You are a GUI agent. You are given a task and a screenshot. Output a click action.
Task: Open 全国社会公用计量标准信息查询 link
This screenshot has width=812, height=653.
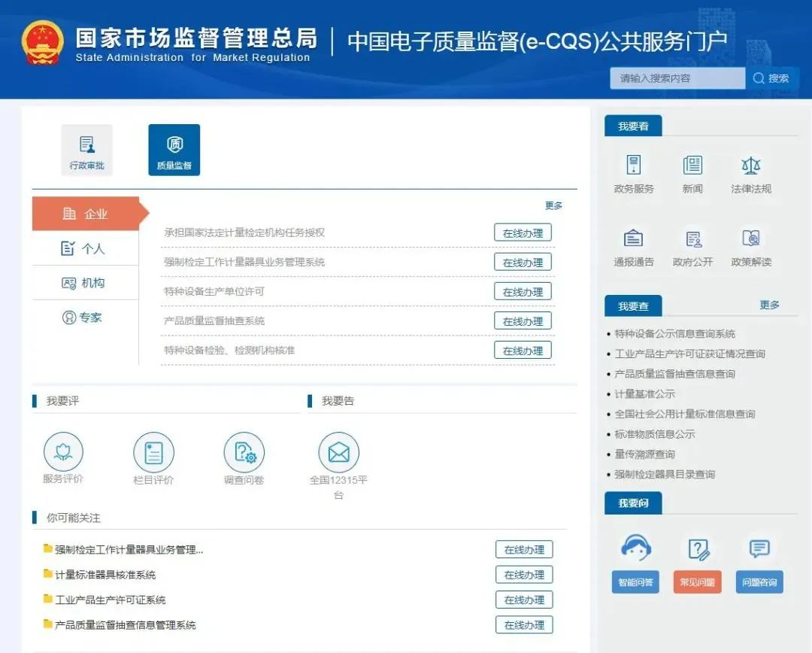pyautogui.click(x=685, y=414)
